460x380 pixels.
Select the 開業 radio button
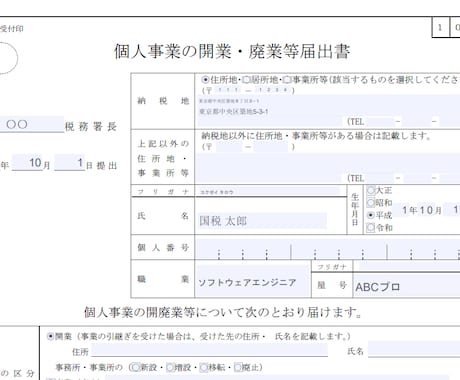tap(50, 336)
